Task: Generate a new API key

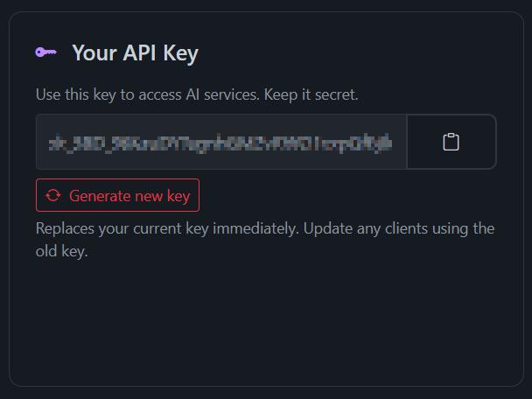Action: [x=118, y=195]
